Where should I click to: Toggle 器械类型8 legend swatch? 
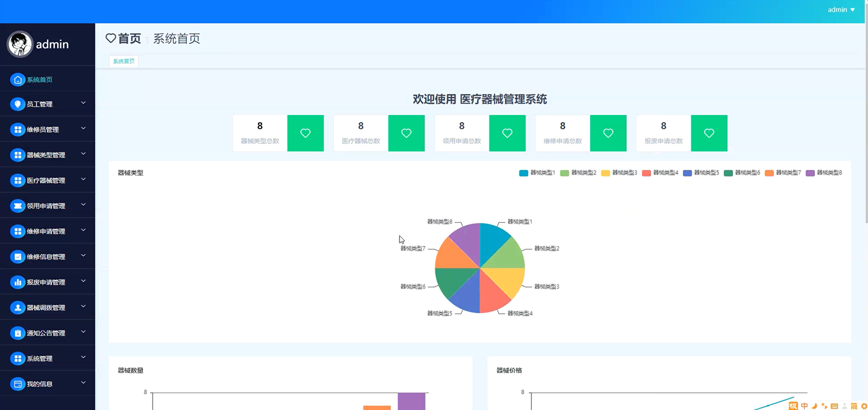click(810, 173)
